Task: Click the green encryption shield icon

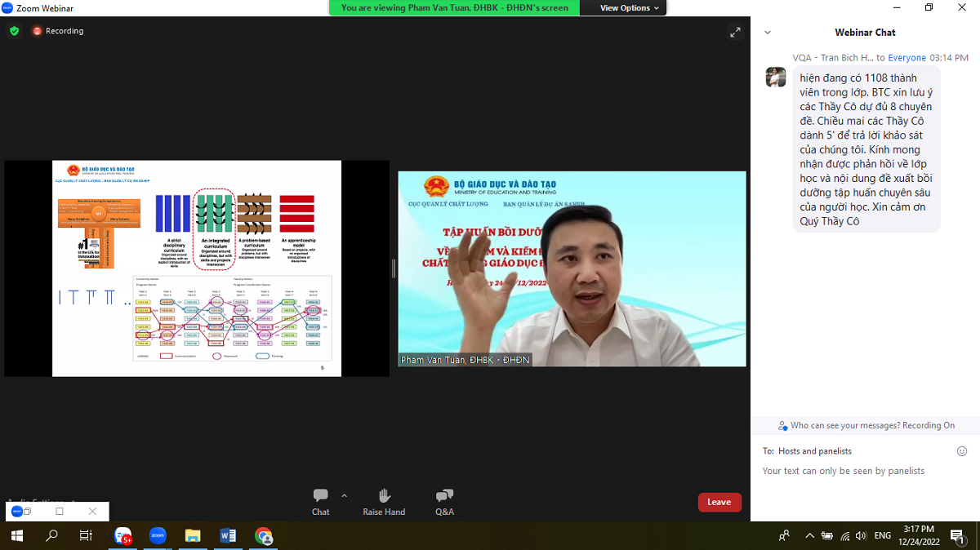Action: coord(14,31)
